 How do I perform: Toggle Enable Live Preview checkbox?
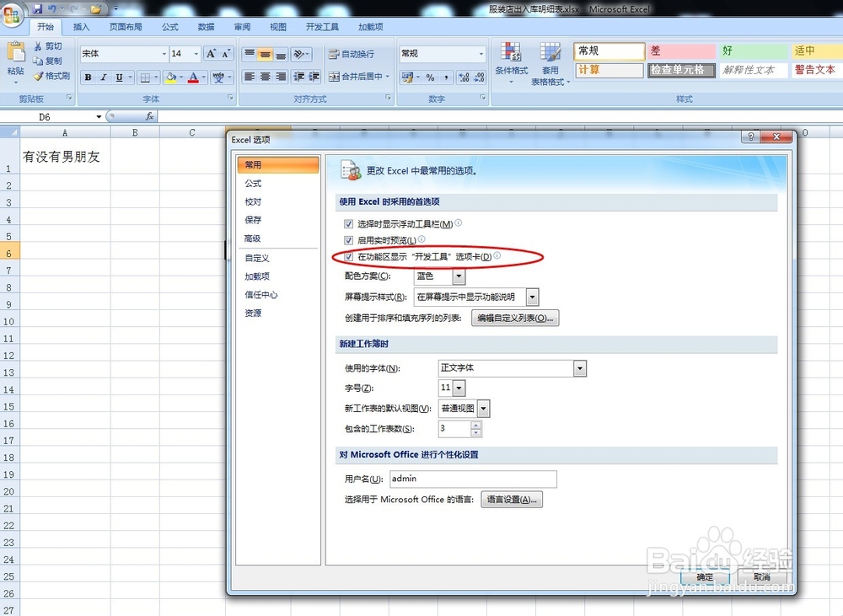pyautogui.click(x=348, y=240)
